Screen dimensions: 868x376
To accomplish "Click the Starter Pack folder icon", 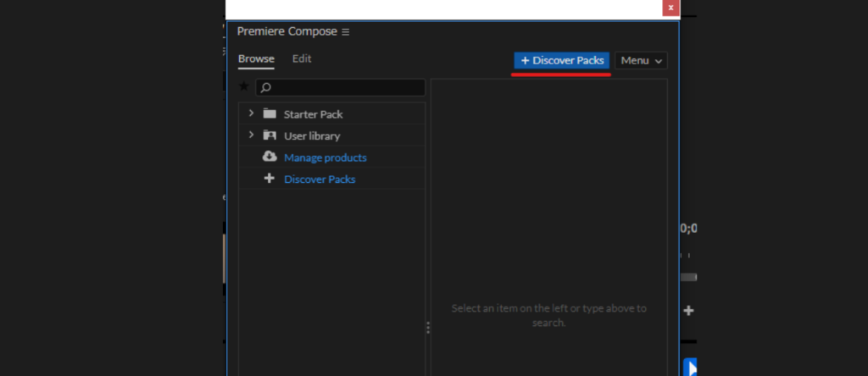I will pyautogui.click(x=270, y=113).
